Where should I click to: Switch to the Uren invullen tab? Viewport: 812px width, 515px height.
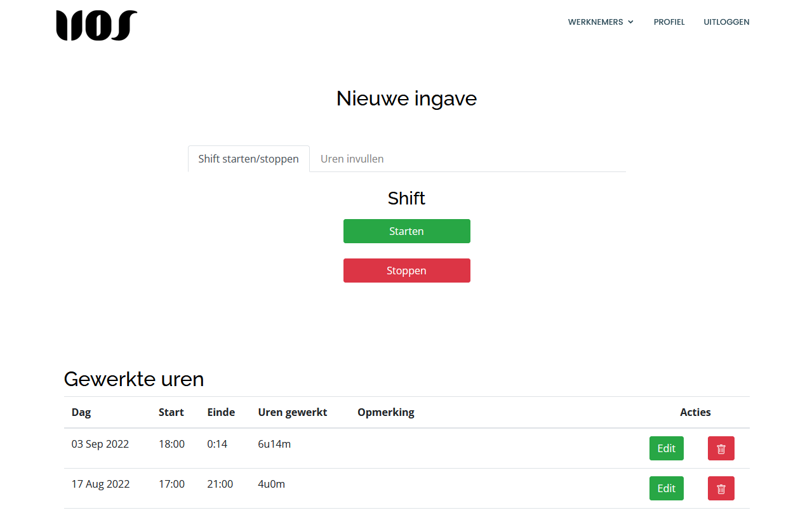pos(352,159)
